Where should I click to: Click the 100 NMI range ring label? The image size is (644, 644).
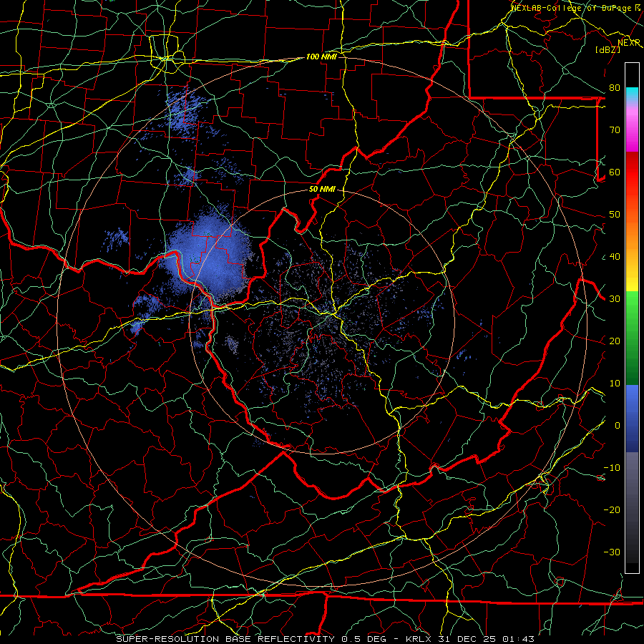click(x=321, y=57)
